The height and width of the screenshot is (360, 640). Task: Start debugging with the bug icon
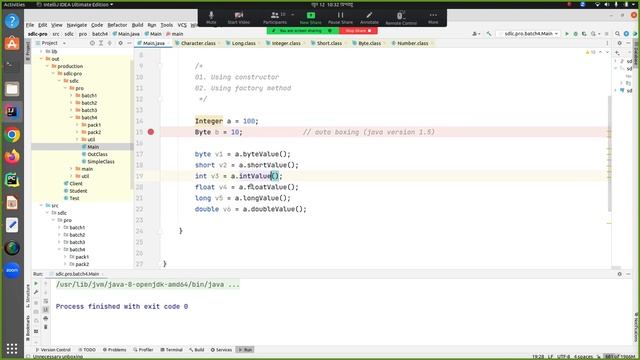click(x=576, y=33)
